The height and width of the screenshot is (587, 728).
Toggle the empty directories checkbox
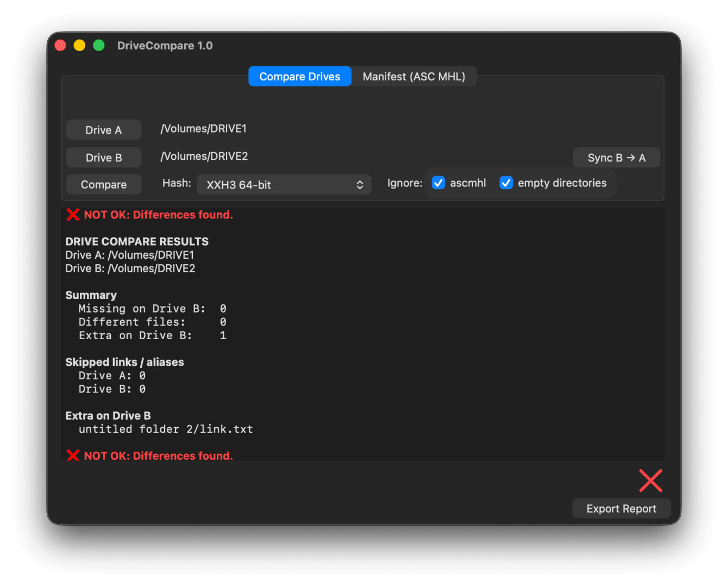tap(506, 183)
